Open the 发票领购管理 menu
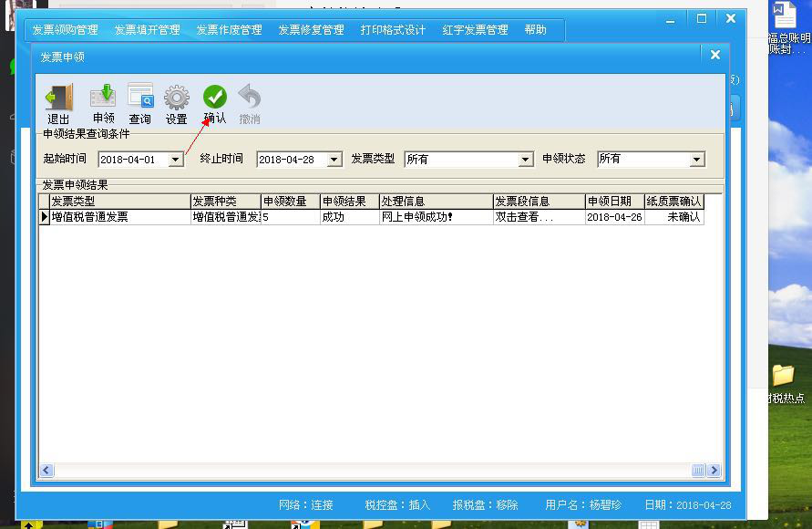 (x=65, y=30)
